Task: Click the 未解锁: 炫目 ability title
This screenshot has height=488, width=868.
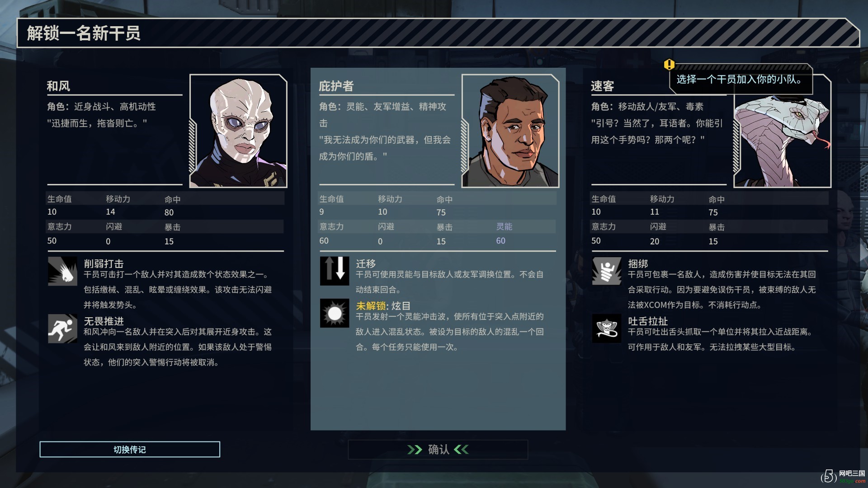Action: (383, 306)
